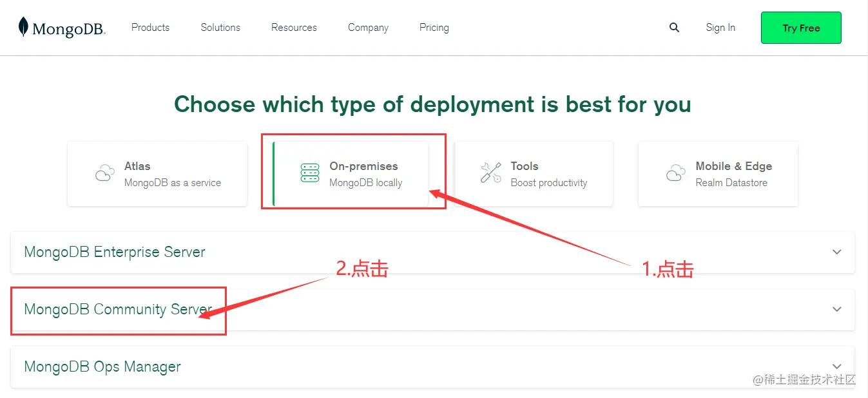Expand MongoDB Community Server chevron
The height and width of the screenshot is (398, 868).
point(836,309)
